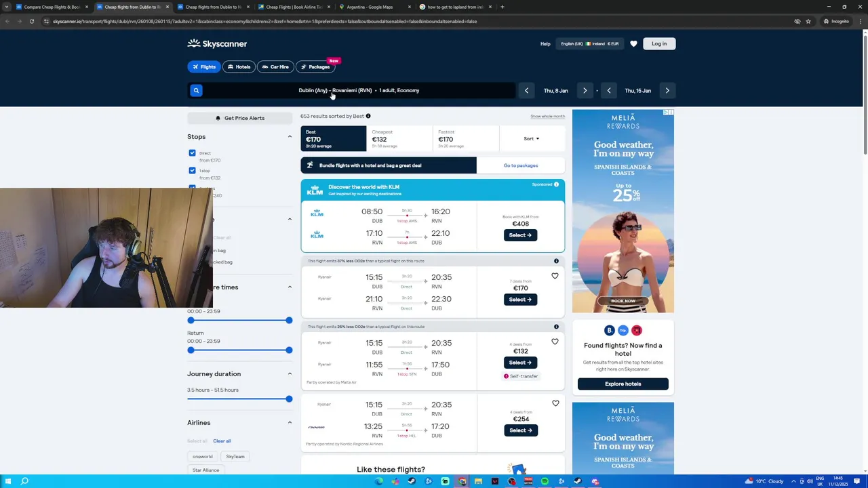Open Spotify from the taskbar
This screenshot has height=488, width=868.
(545, 481)
